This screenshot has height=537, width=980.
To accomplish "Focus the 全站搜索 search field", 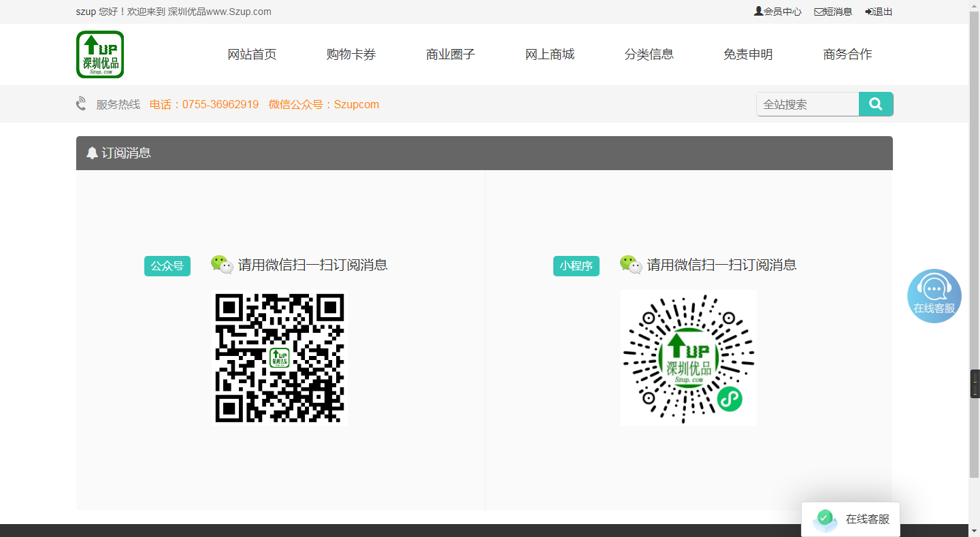I will pyautogui.click(x=808, y=104).
